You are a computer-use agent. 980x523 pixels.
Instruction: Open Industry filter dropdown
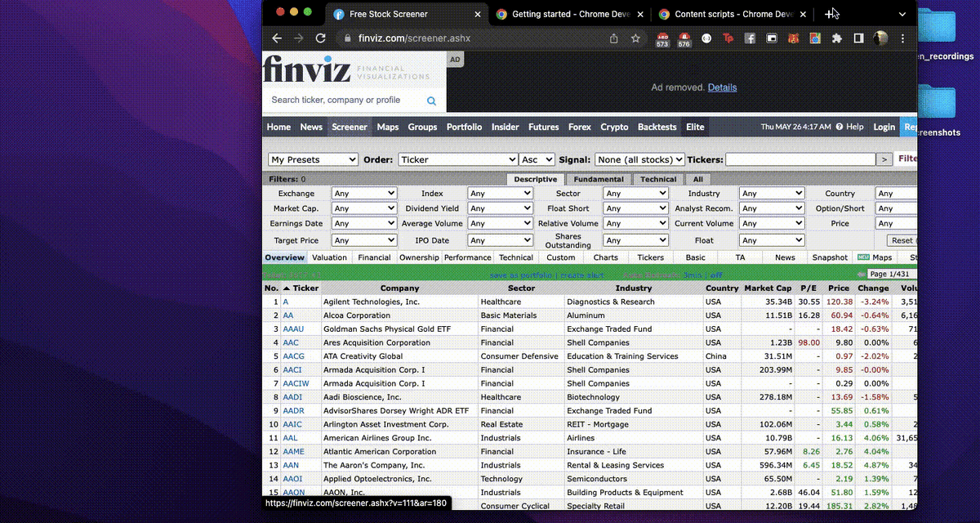[772, 194]
